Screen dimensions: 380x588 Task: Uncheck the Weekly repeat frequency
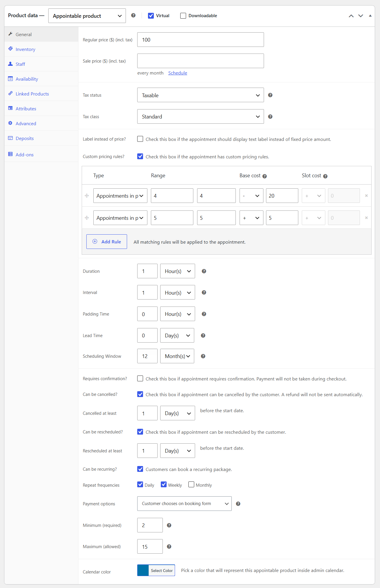coord(164,484)
